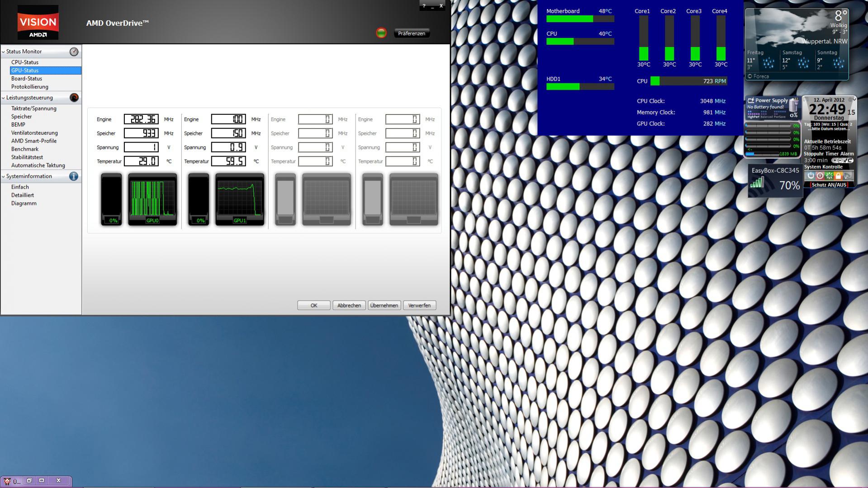Click the red shutdown icon in System Kontrolle
This screenshot has height=488, width=868.
(x=820, y=175)
